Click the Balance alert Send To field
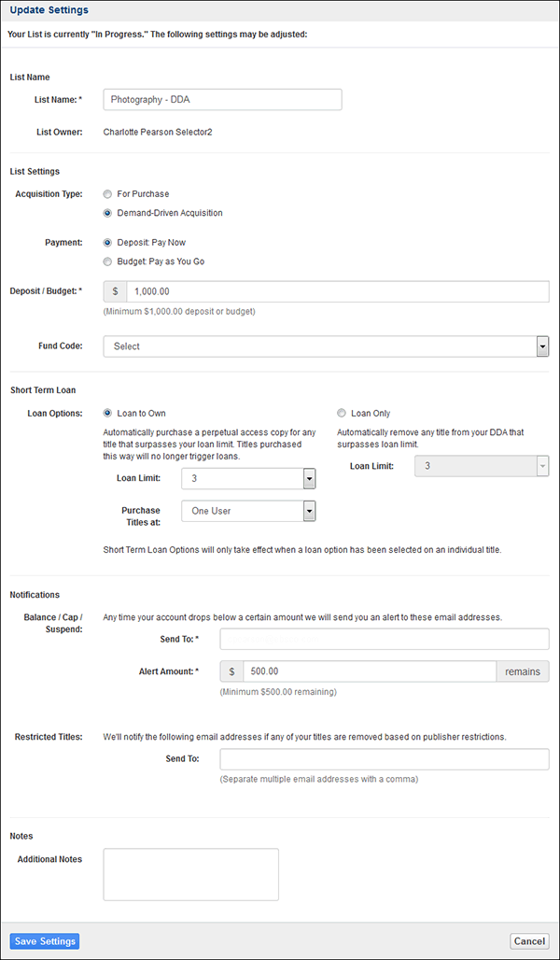 [x=385, y=639]
